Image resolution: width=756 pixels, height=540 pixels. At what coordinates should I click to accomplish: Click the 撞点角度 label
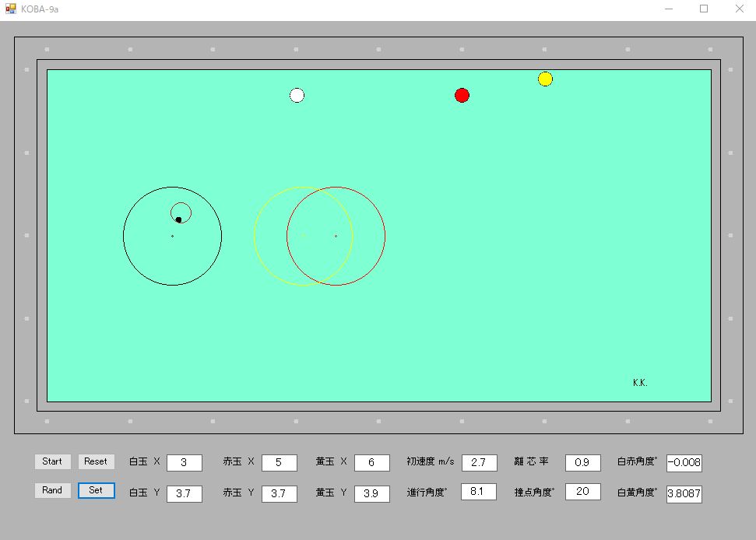pos(535,493)
